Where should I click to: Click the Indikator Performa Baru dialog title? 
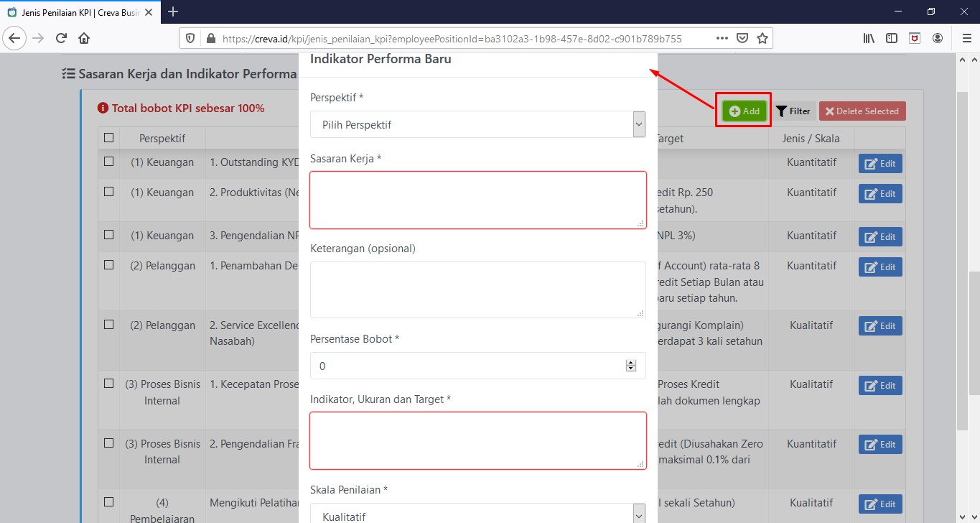pyautogui.click(x=381, y=60)
